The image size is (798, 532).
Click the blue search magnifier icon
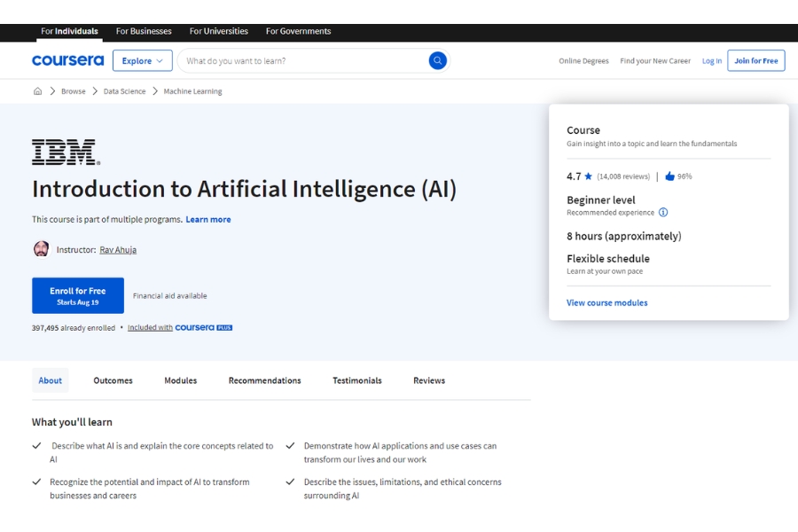click(437, 60)
